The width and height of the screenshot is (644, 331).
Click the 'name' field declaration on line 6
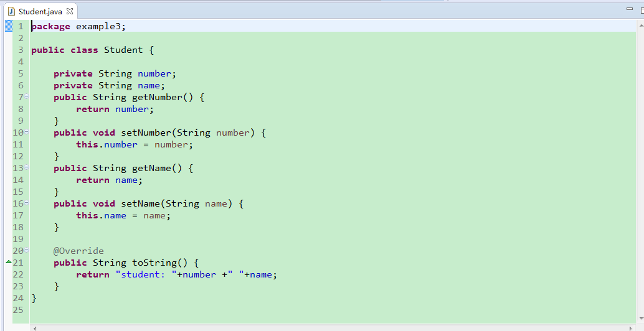[149, 86]
